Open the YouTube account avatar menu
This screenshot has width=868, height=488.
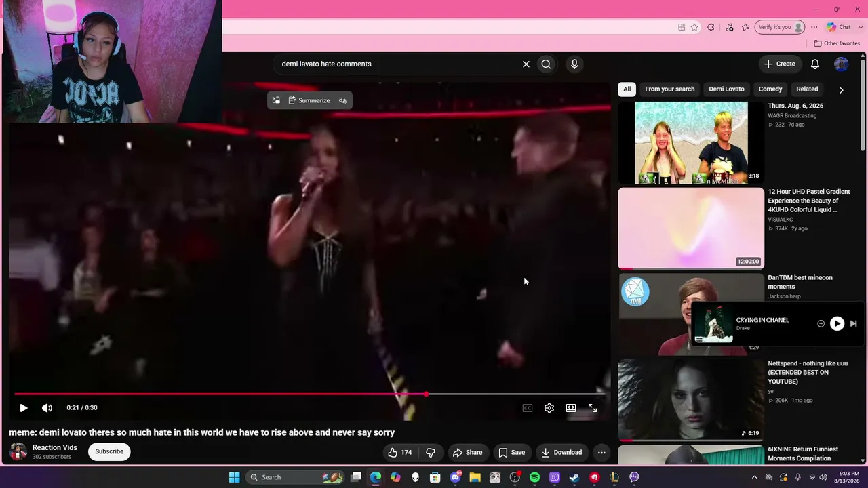point(841,64)
